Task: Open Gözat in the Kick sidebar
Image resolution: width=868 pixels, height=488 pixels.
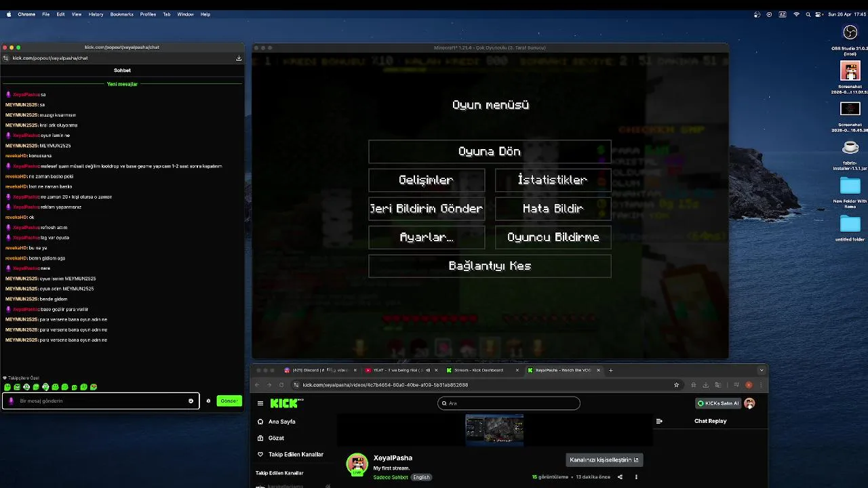Action: pos(276,438)
